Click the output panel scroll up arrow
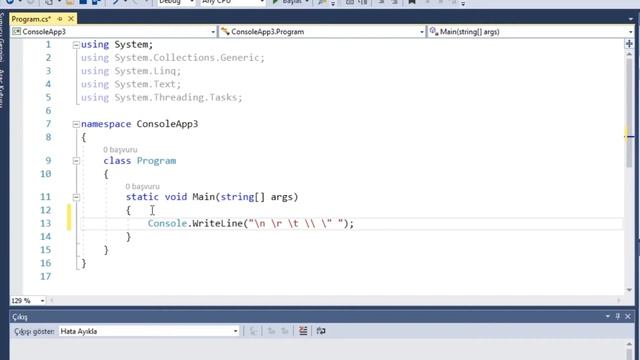The height and width of the screenshot is (360, 640). (x=629, y=344)
